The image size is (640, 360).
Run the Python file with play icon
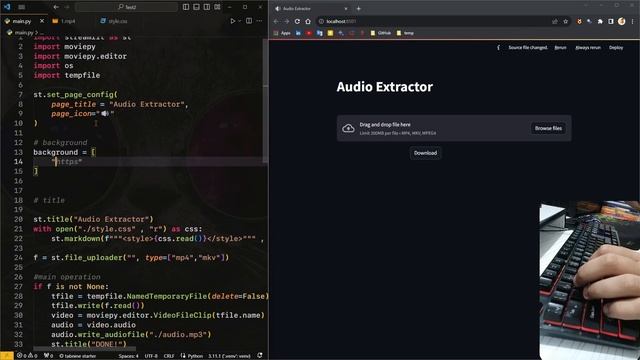click(233, 21)
